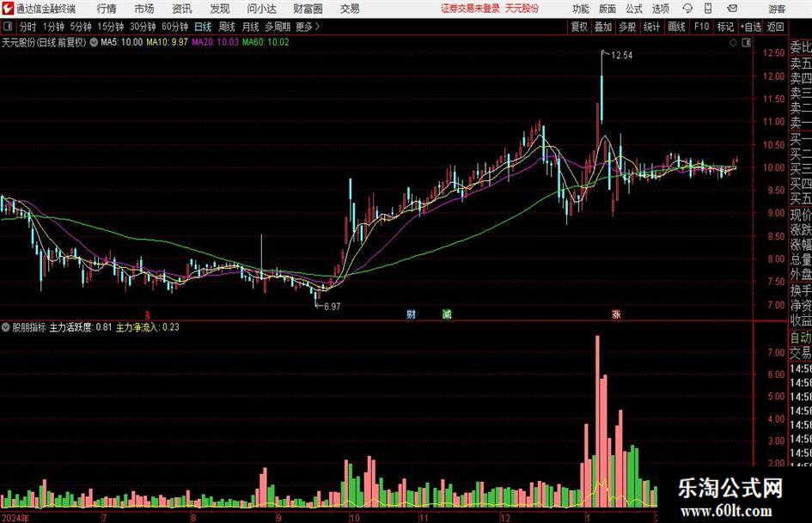The image size is (812, 523).
Task: Click the MA20: 10.03 indicator label
Action: coord(215,42)
